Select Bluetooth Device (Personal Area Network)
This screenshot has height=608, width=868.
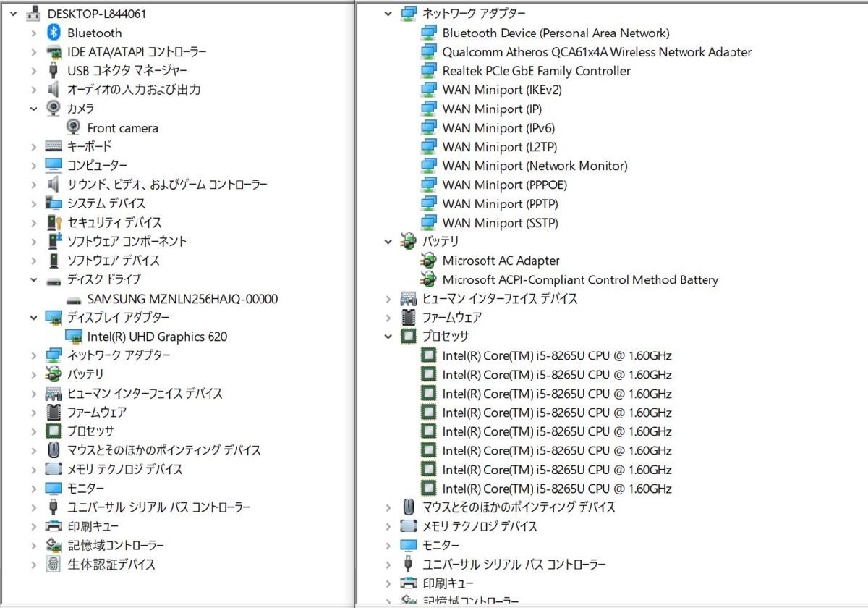point(556,33)
